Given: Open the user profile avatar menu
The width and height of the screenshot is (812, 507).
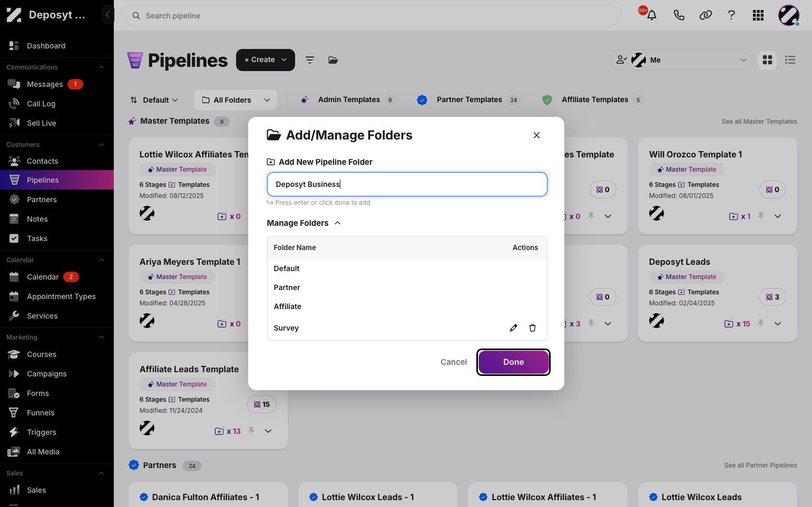Looking at the screenshot, I should click(x=789, y=15).
